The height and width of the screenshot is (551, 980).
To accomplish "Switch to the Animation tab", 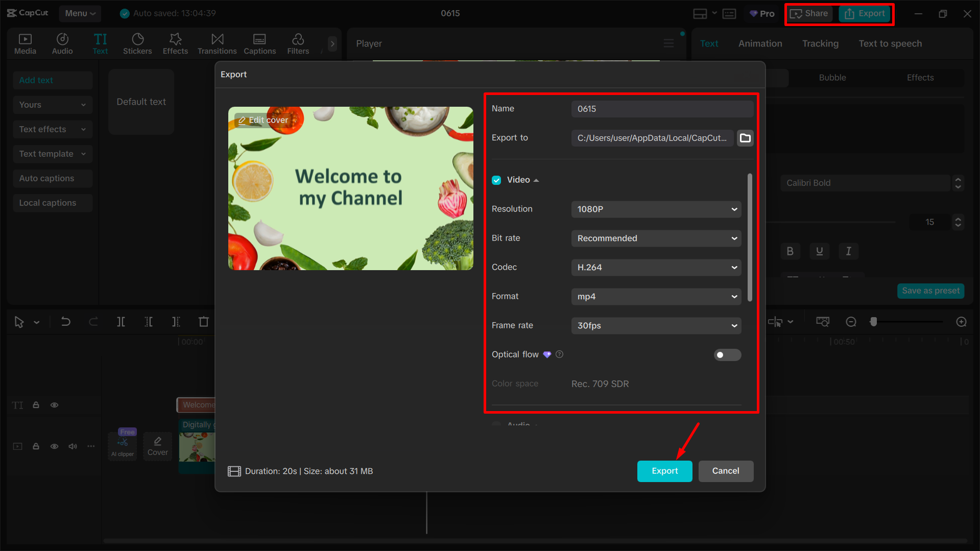I will click(x=760, y=43).
